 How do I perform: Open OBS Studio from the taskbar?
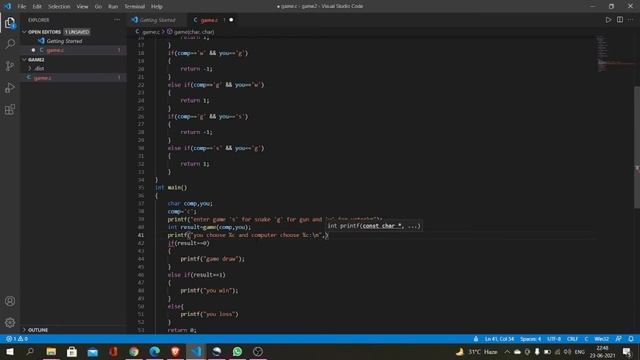(x=258, y=351)
